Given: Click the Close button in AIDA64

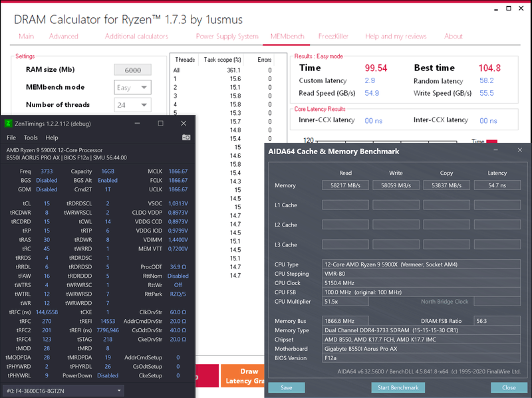Looking at the screenshot, I should [509, 387].
